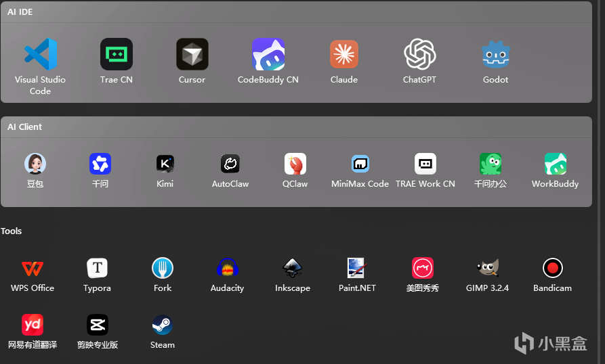Viewport: 605px width, 364px height.
Task: Open the Visual Studio Code icon
Action: (x=41, y=54)
